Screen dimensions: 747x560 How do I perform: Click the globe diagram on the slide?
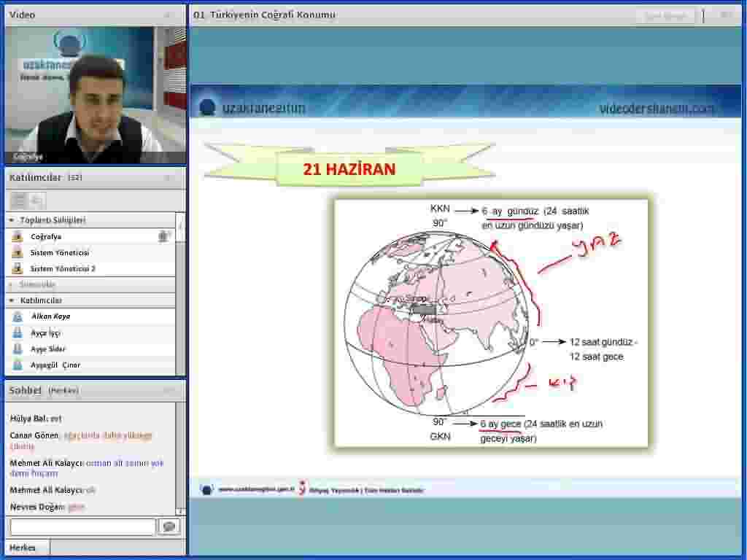(x=437, y=324)
